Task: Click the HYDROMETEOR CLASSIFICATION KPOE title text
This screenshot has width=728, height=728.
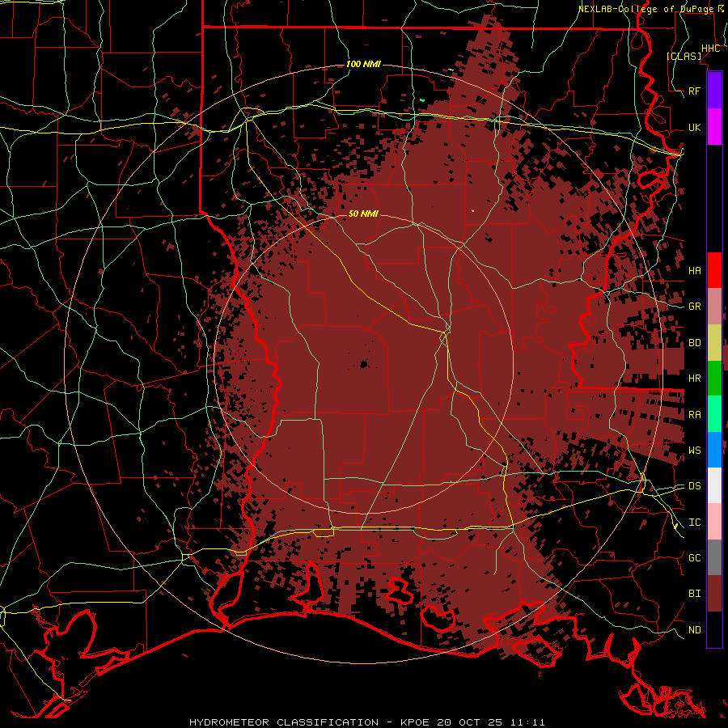Action: pyautogui.click(x=366, y=722)
